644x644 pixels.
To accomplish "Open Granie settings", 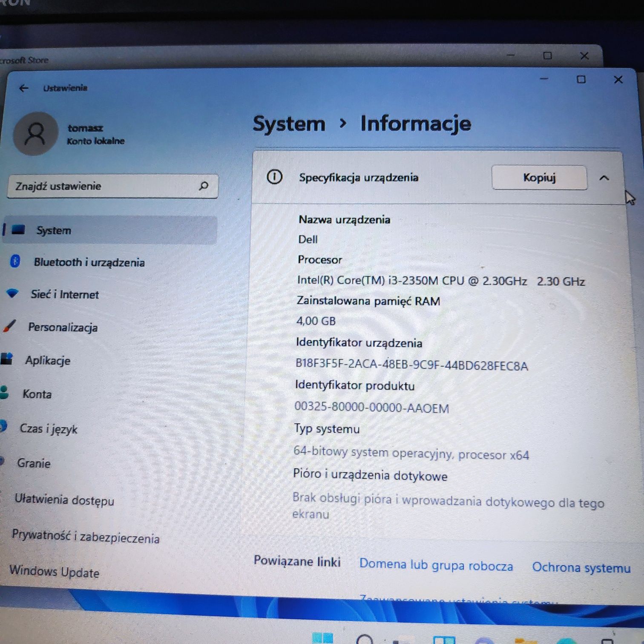I will [x=34, y=463].
